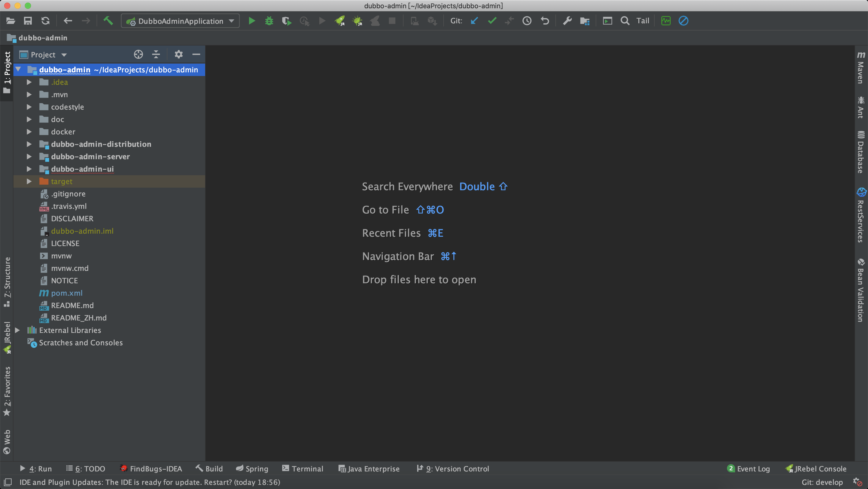Start Debug with the green bug icon

tap(269, 21)
